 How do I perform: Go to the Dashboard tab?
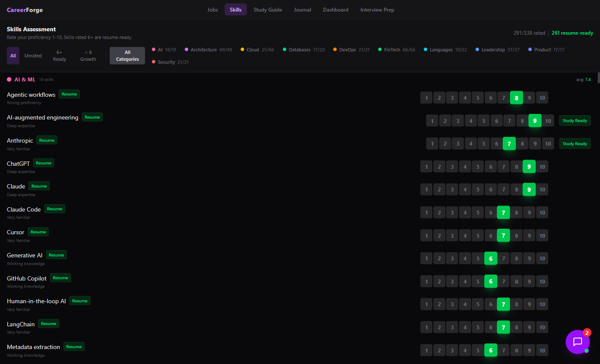pos(336,10)
